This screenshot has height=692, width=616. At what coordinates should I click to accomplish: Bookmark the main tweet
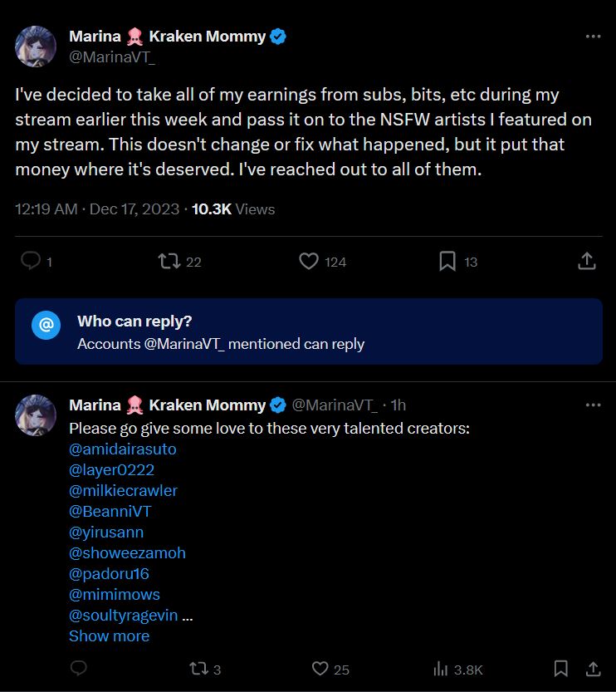coord(447,262)
